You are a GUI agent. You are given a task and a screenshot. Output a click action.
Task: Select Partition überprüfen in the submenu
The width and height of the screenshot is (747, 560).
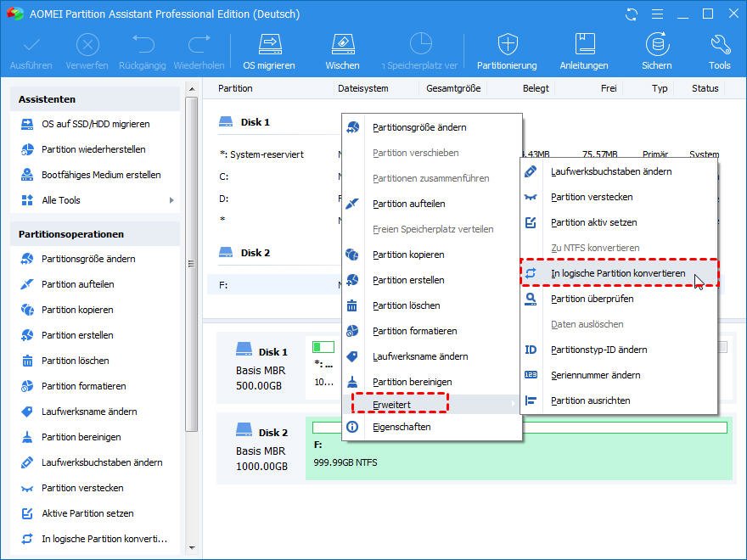tap(620, 299)
